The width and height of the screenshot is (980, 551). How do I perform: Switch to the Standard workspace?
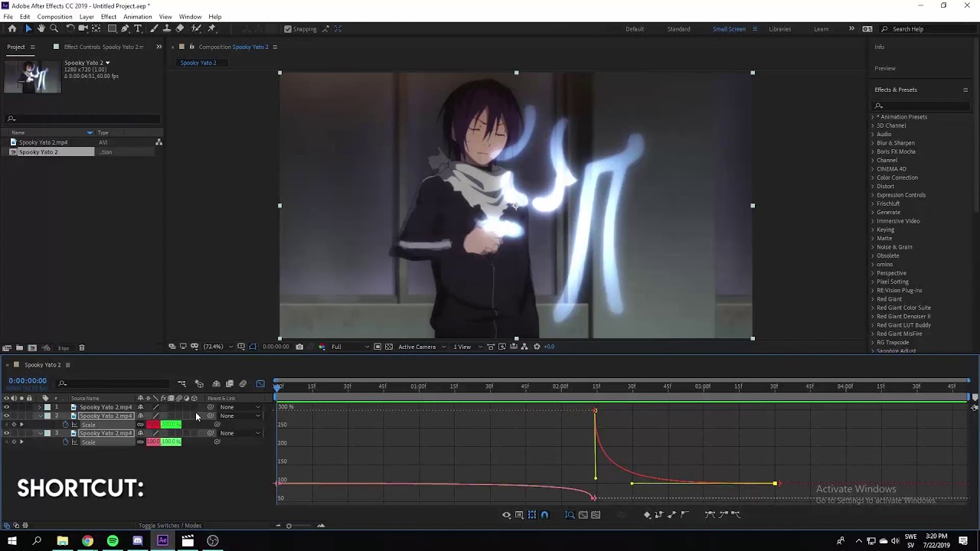pos(678,29)
